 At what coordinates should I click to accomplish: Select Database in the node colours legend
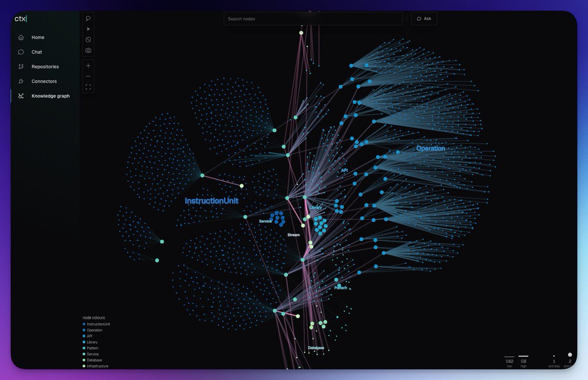point(92,360)
